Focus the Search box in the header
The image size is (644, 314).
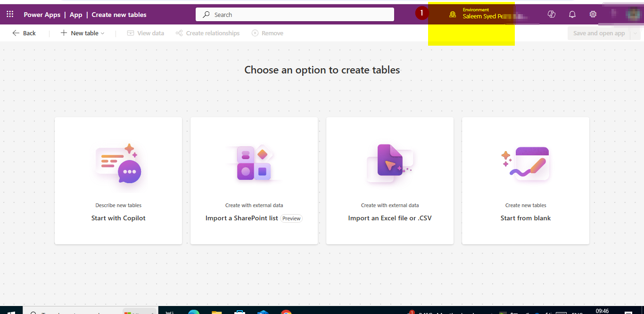pyautogui.click(x=295, y=15)
